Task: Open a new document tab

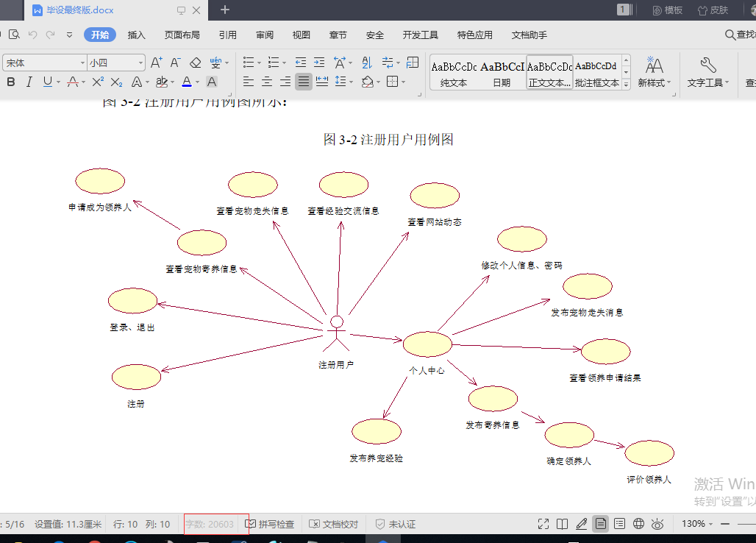Action: point(225,10)
